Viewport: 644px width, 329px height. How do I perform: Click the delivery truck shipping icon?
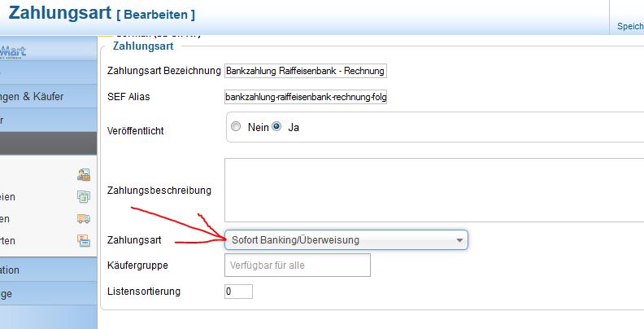click(83, 218)
